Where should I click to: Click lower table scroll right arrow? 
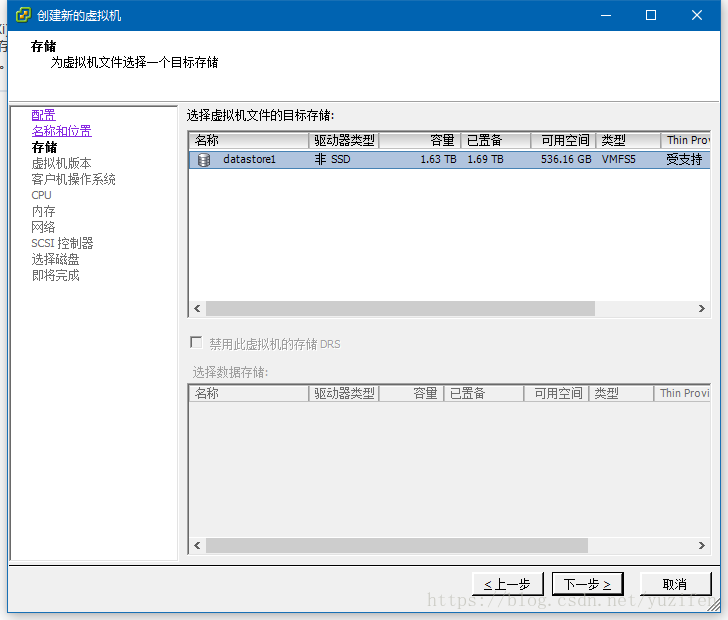[x=702, y=545]
